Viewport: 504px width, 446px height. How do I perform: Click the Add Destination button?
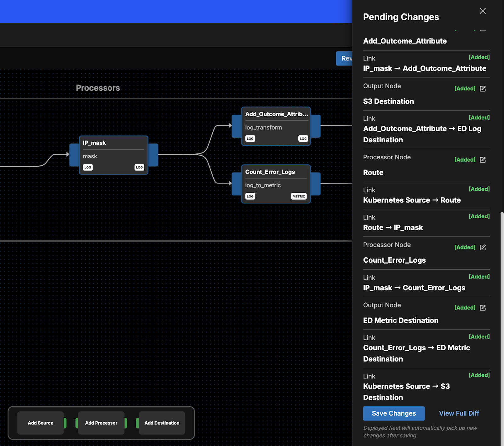pyautogui.click(x=162, y=423)
